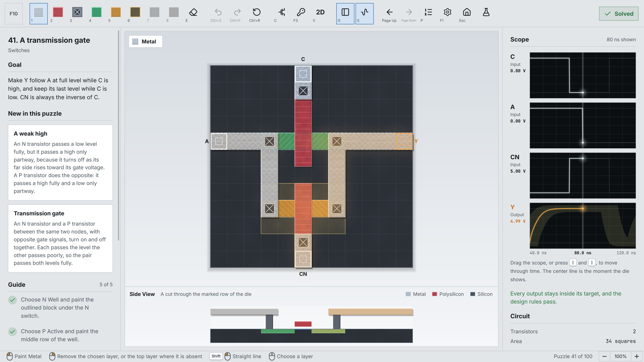Click the C input waveform in Scope
Viewport: 644px width, 362px height.
582,75
